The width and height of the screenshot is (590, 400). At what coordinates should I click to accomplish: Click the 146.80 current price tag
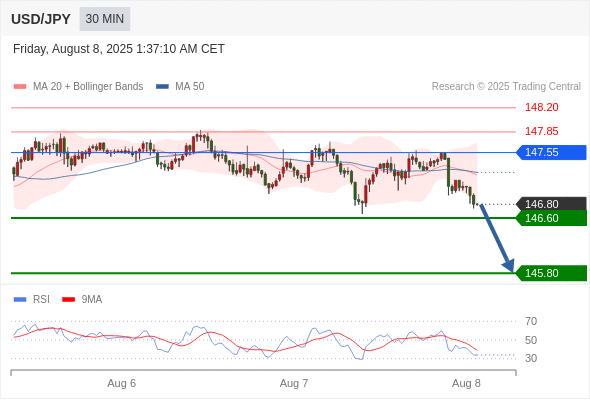[551, 204]
